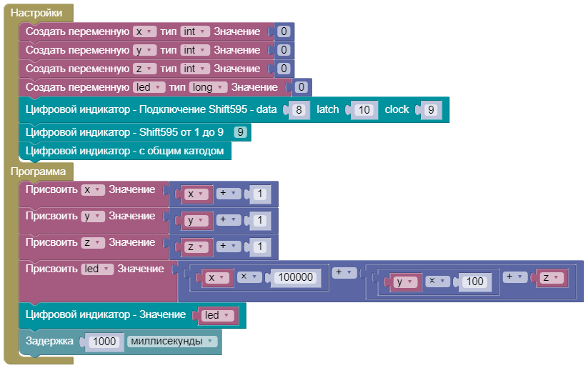The height and width of the screenshot is (368, 588).
Task: Click the clock pin value 9
Action: (x=429, y=110)
